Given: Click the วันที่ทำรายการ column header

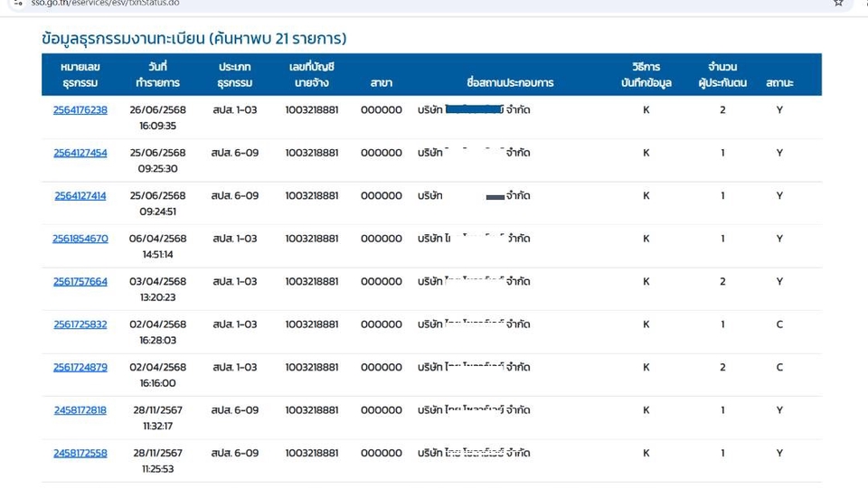Looking at the screenshot, I should click(158, 75).
